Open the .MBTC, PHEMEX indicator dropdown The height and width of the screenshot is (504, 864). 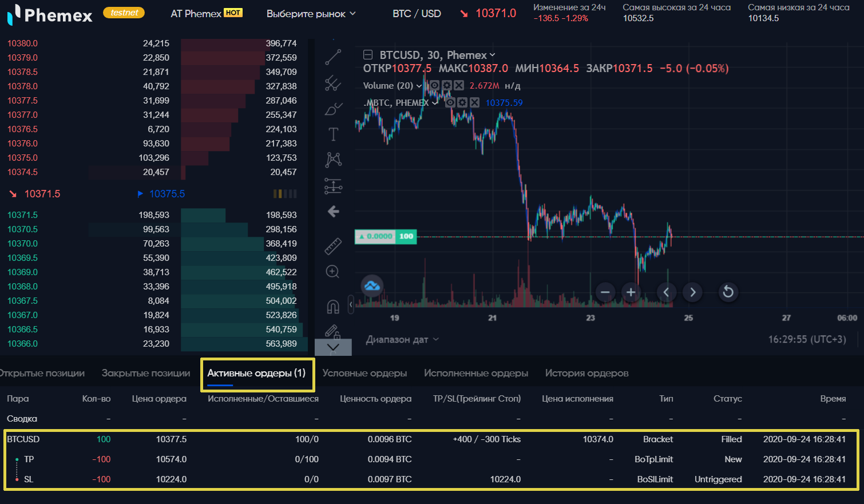tap(401, 103)
